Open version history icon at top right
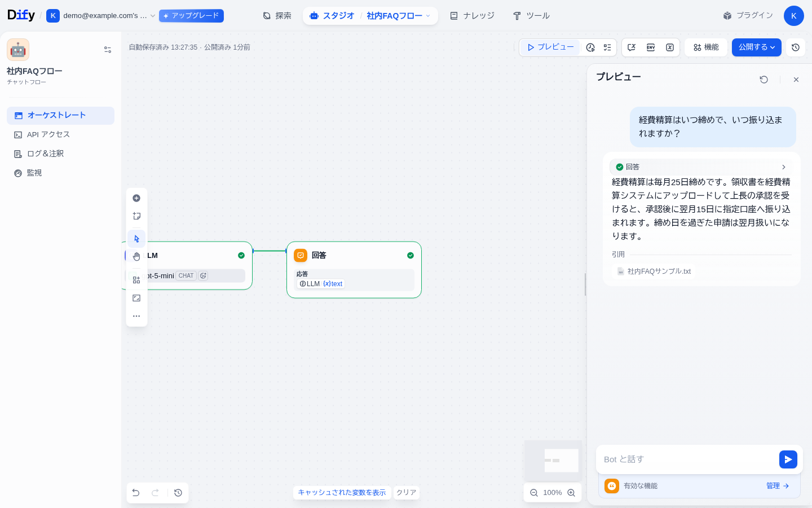The width and height of the screenshot is (812, 508). 796,47
